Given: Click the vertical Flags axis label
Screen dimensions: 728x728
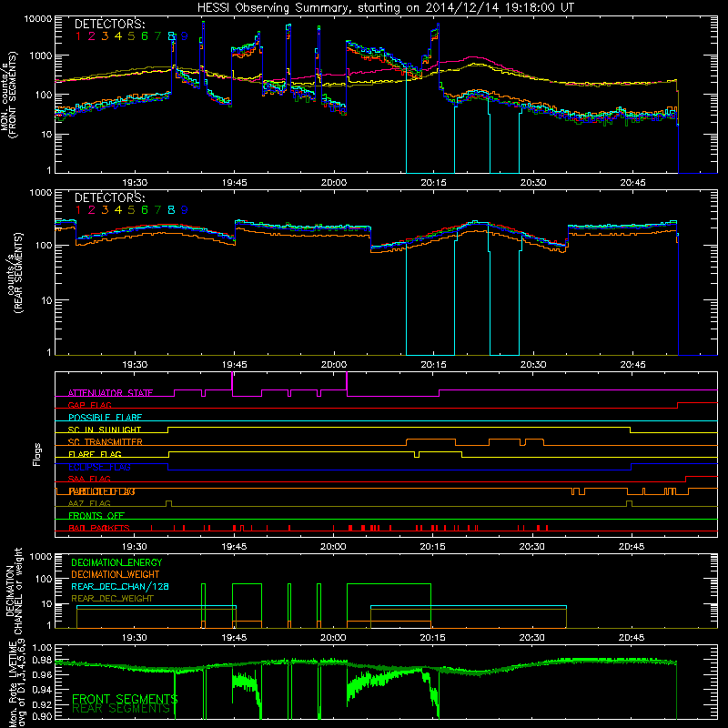Looking at the screenshot, I should tap(36, 454).
